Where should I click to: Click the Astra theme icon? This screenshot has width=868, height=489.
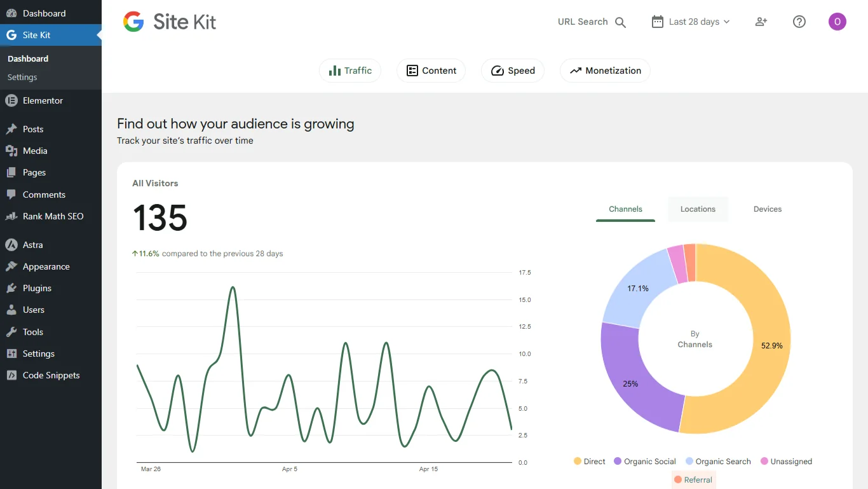[x=11, y=245]
